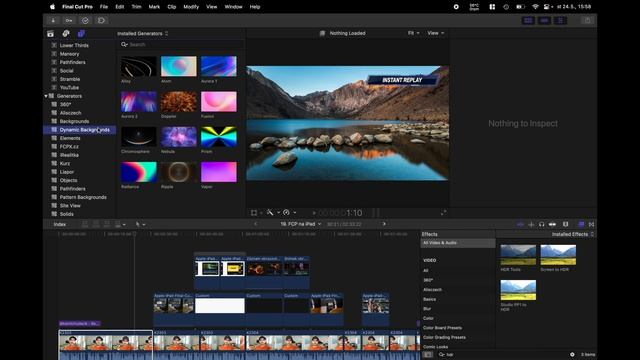
Task: Select the Backgrounds generator category
Action: [x=74, y=121]
